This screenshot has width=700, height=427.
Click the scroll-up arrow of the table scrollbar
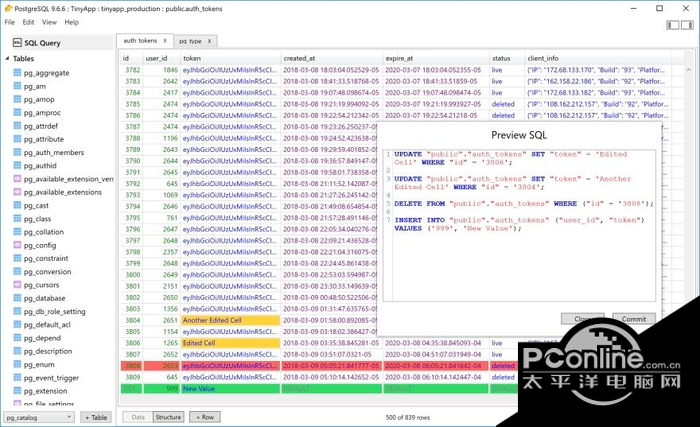tap(688, 70)
